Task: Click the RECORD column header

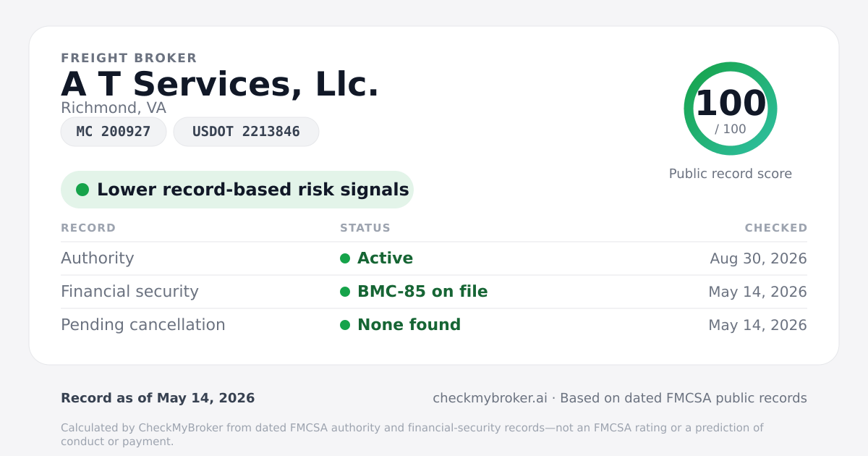Action: [88, 228]
